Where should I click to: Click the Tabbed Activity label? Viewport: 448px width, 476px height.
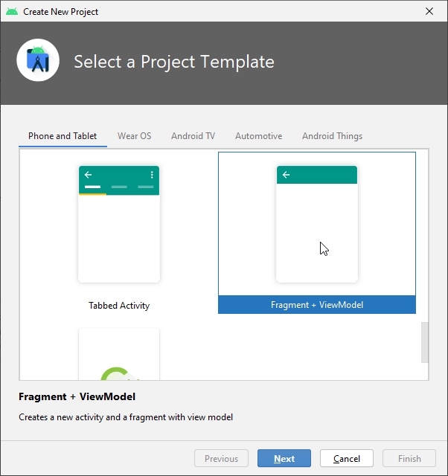coord(119,306)
